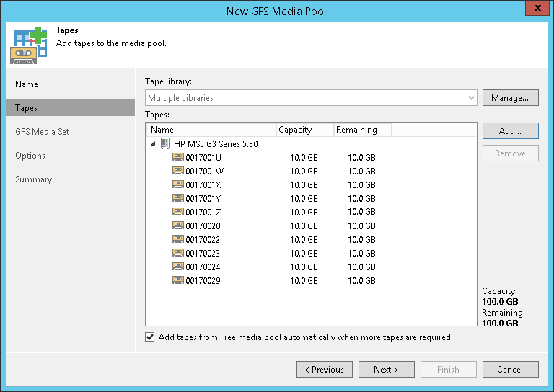Sort tapes by Name column header
Image resolution: width=554 pixels, height=392 pixels.
click(211, 130)
